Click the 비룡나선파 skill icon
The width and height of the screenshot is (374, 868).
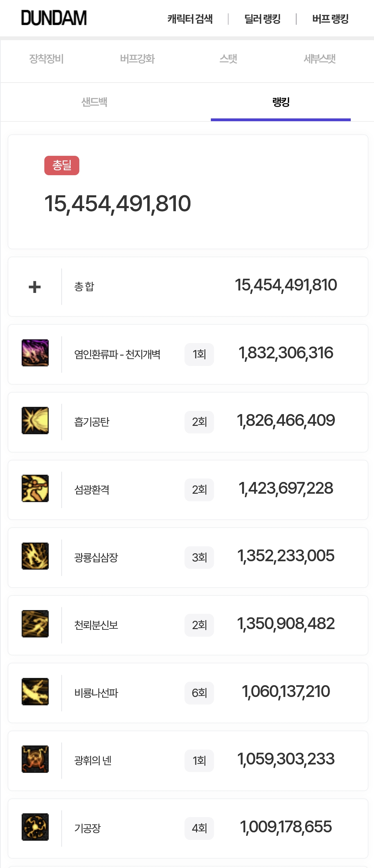pyautogui.click(x=35, y=691)
